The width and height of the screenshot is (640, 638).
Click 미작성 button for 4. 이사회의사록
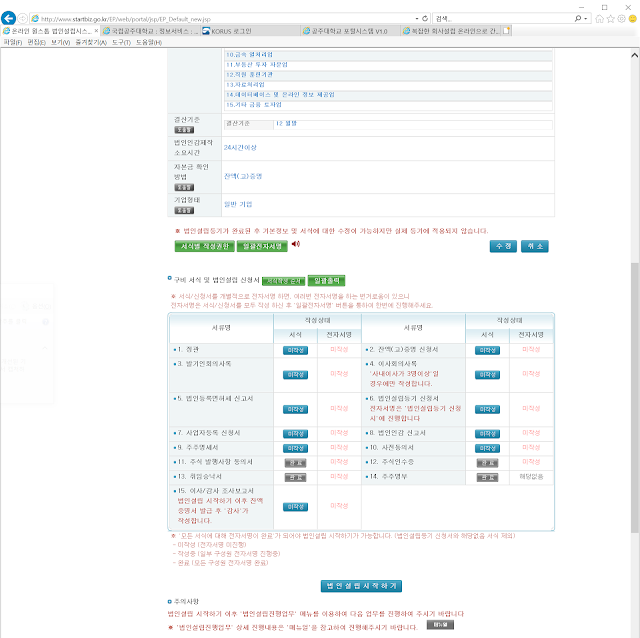coord(487,375)
